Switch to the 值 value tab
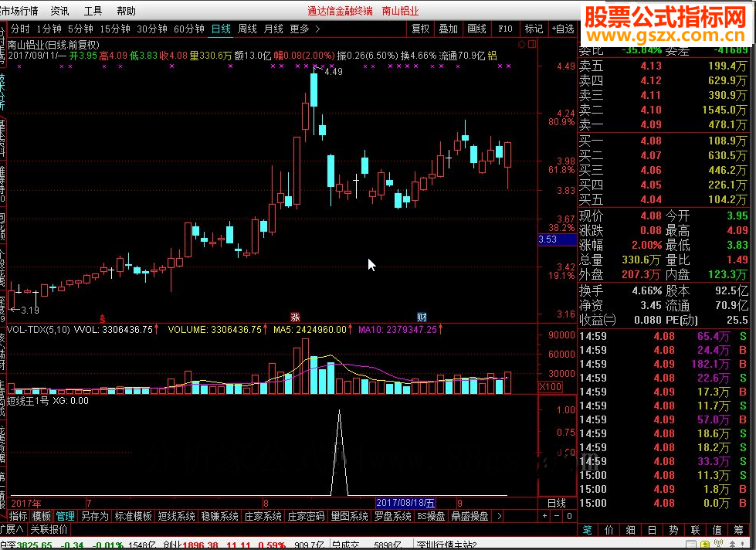The image size is (756, 550). click(717, 530)
